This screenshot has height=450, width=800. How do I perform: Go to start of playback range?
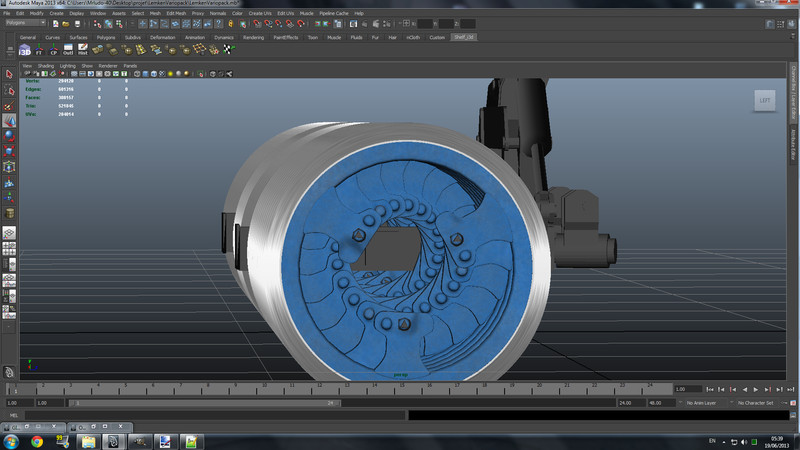[x=710, y=389]
